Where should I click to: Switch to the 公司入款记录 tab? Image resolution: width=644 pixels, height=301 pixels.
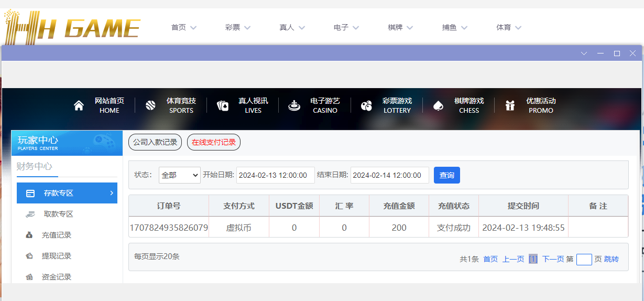click(155, 142)
